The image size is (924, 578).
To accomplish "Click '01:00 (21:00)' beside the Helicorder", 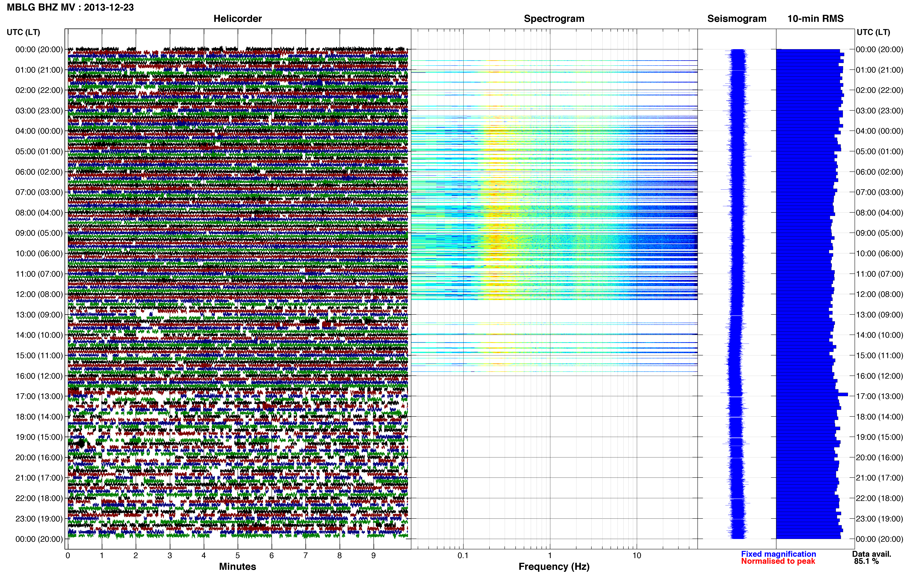I will click(x=39, y=70).
